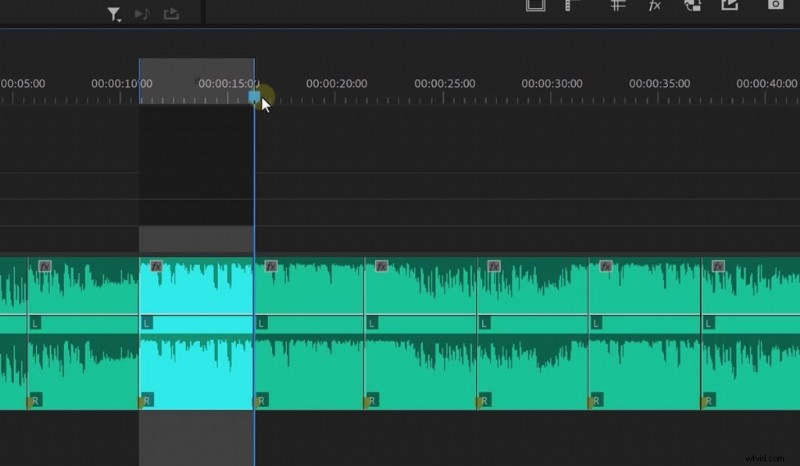Select the audio clip starting after 00:00:25:00
800x466 pixels.
click(x=533, y=333)
